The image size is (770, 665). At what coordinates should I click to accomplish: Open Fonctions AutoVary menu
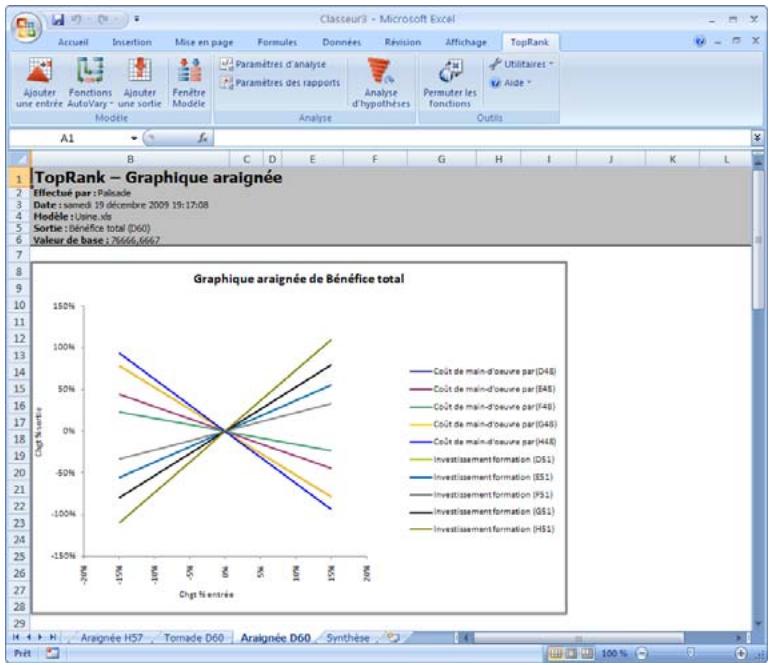90,83
